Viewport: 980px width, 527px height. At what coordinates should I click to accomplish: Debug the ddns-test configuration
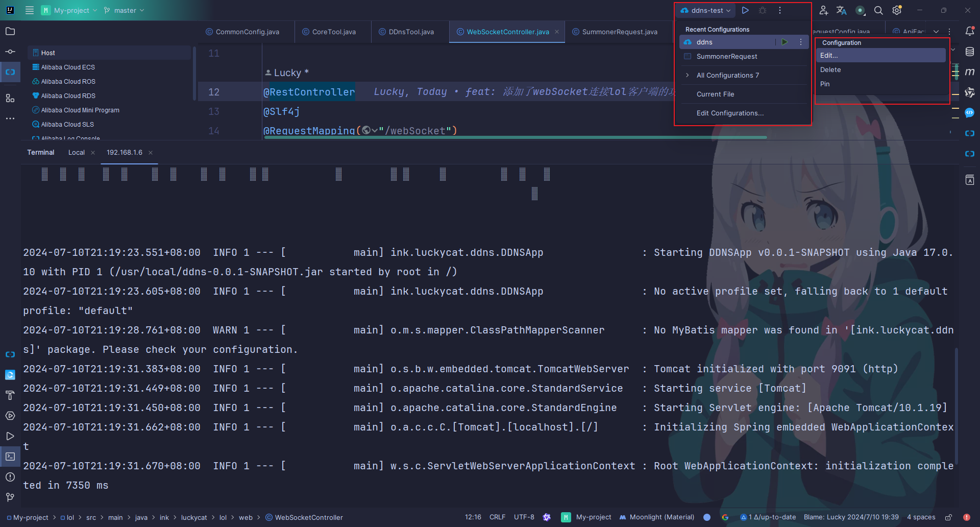[x=763, y=10]
